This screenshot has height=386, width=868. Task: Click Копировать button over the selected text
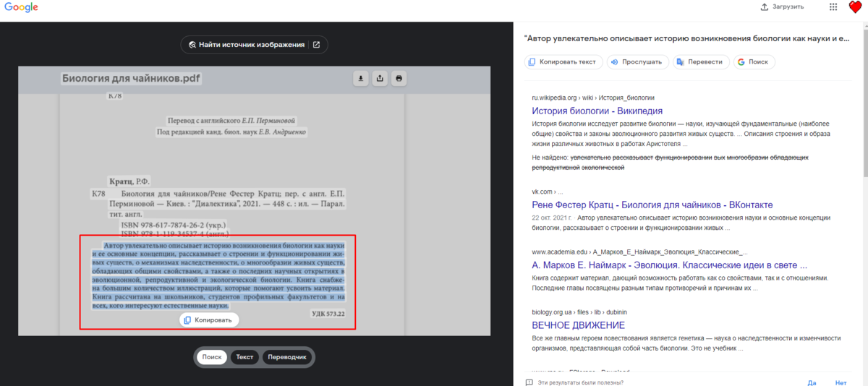coord(209,320)
